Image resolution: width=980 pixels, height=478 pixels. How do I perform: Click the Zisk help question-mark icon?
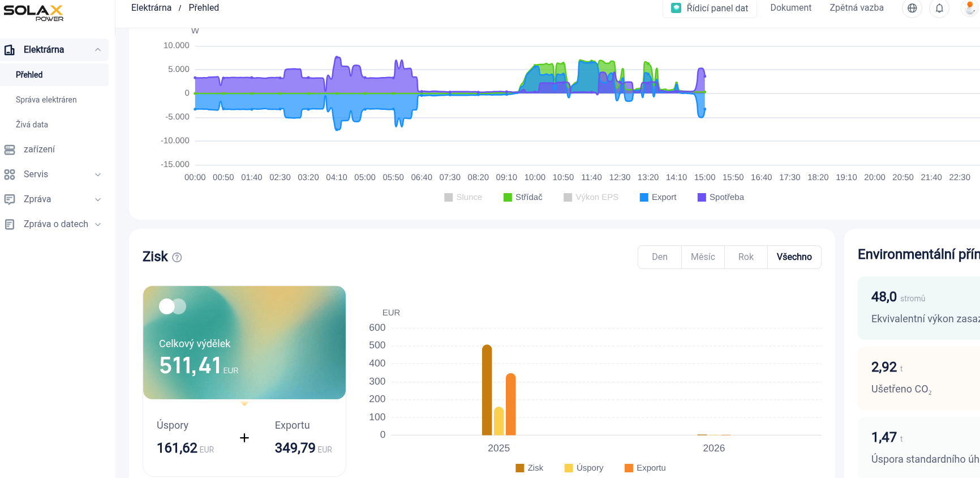(177, 258)
